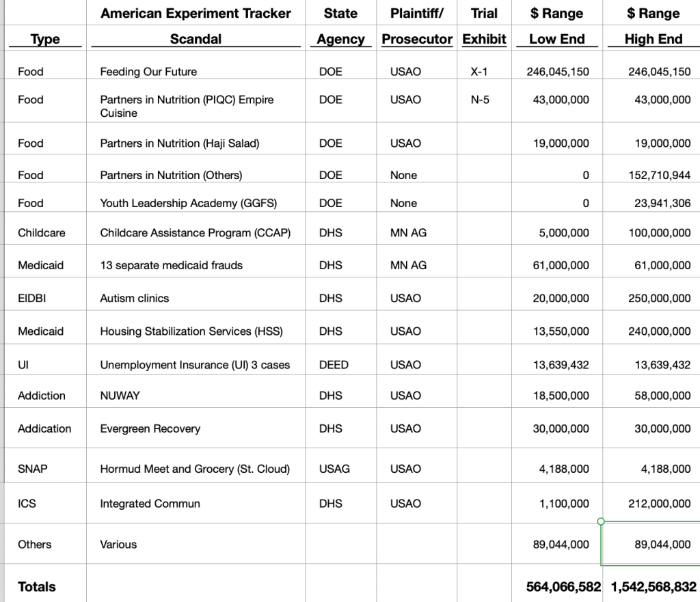Select the Totals low end value 564,066,582
Screen dimensions: 700x602
pos(564,586)
